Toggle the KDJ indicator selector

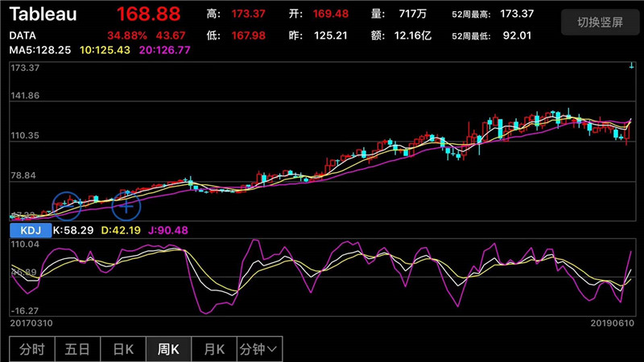(x=29, y=230)
